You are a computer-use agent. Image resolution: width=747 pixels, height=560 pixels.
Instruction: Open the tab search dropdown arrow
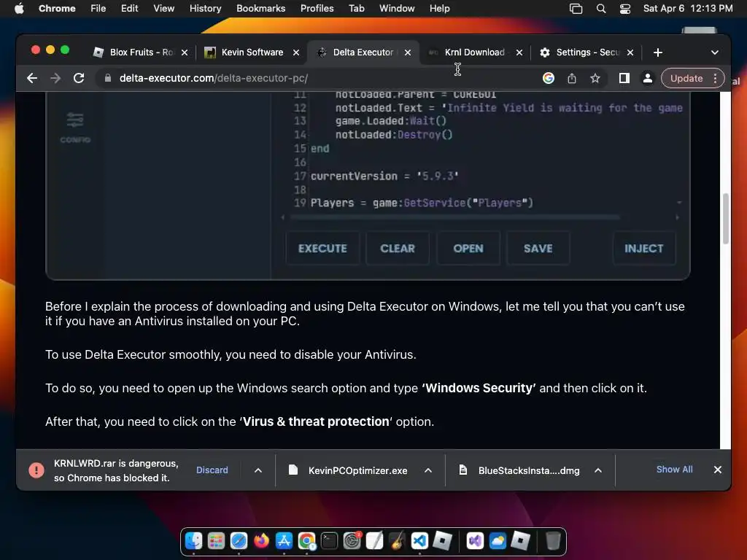pyautogui.click(x=715, y=52)
